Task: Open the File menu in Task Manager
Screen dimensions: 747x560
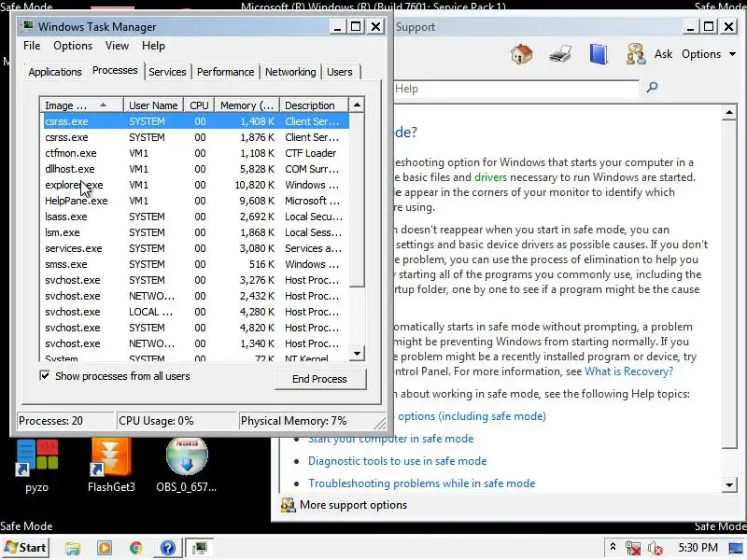Action: pos(32,46)
